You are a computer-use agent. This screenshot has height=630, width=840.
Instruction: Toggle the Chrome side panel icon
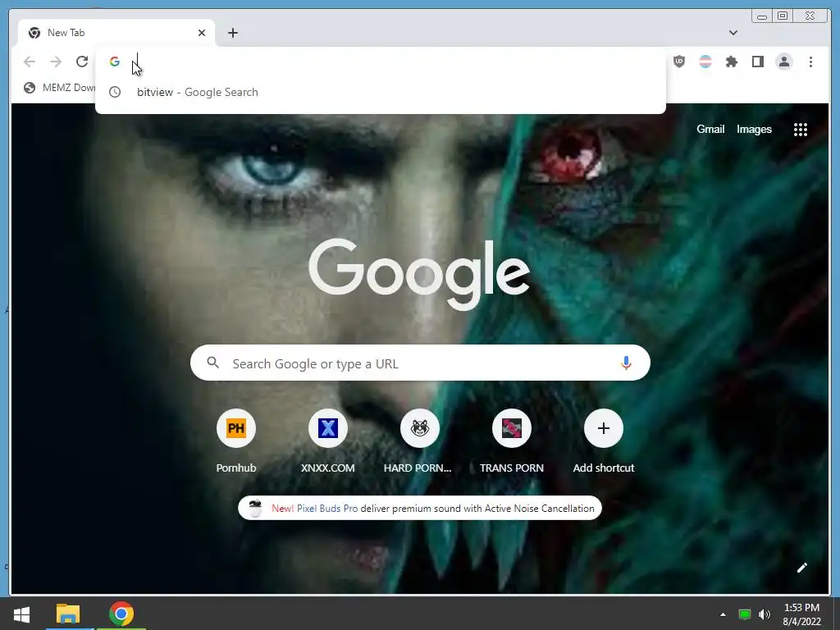757,62
